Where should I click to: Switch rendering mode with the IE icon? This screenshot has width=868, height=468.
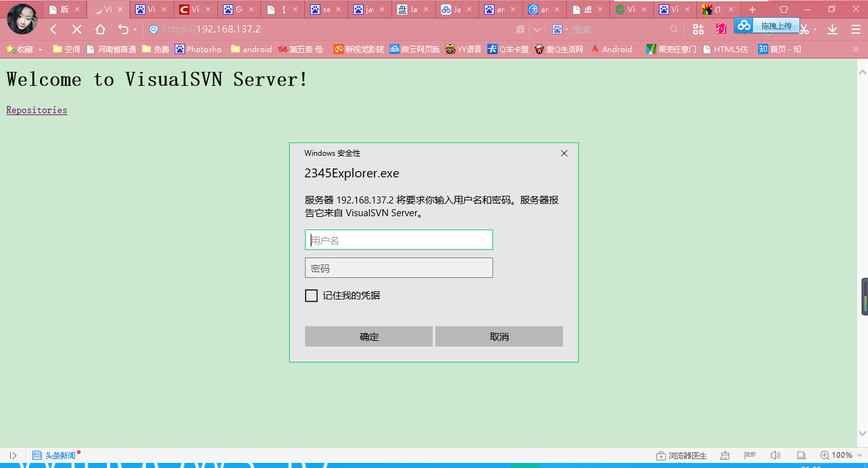click(520, 29)
